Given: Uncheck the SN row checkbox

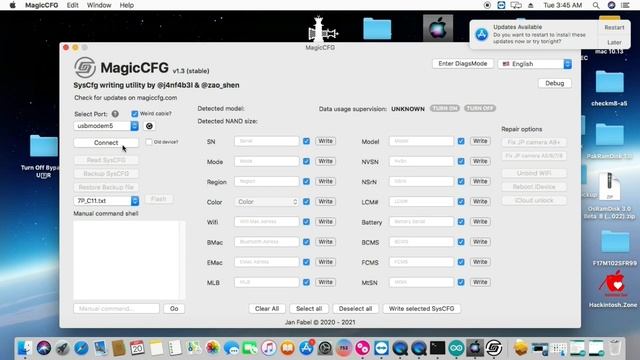Looking at the screenshot, I should tap(306, 141).
